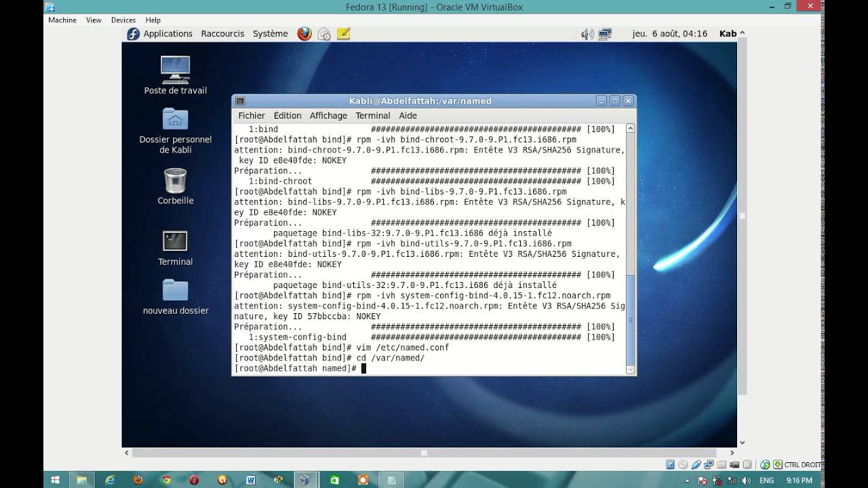Click the Windows taskbar clock 9:16 PM
Viewport: 868px width, 488px height.
(799, 481)
